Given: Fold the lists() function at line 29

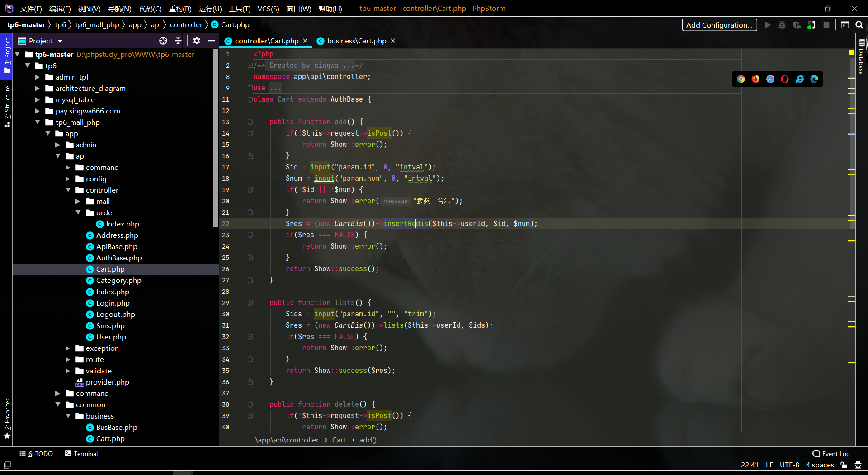Looking at the screenshot, I should (x=250, y=303).
